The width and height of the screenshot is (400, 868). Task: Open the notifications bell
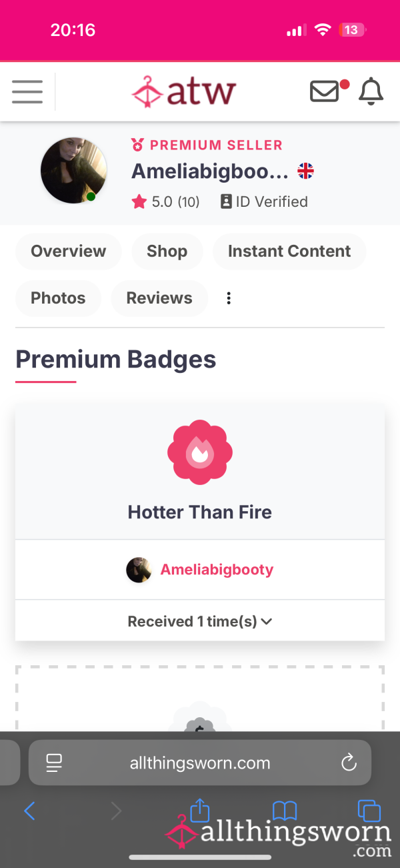click(371, 91)
